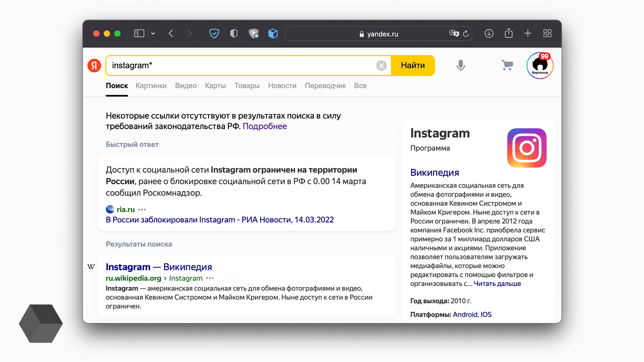Click the Instagram logo thumbnail in sidebar

tap(527, 148)
